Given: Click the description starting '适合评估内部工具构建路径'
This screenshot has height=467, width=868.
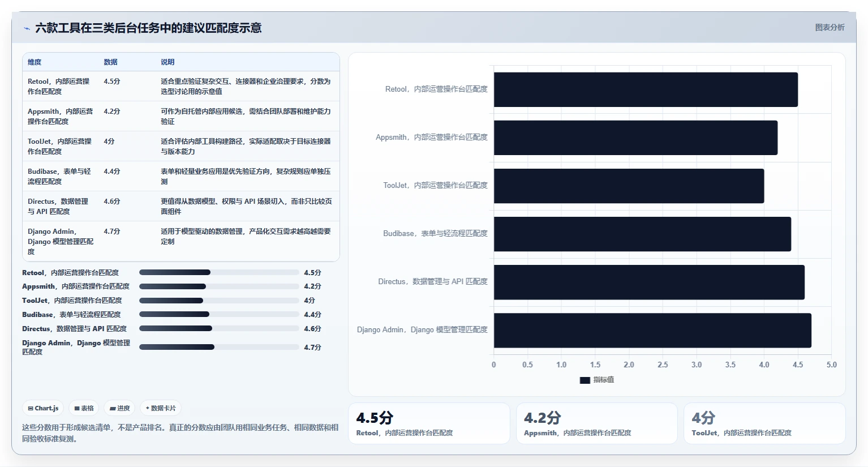Looking at the screenshot, I should click(x=246, y=146).
